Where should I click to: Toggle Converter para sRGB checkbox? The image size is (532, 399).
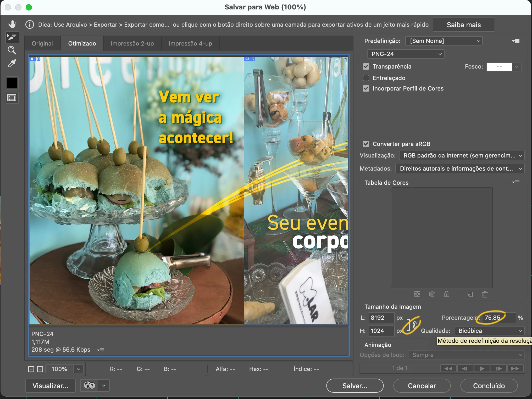tap(366, 144)
